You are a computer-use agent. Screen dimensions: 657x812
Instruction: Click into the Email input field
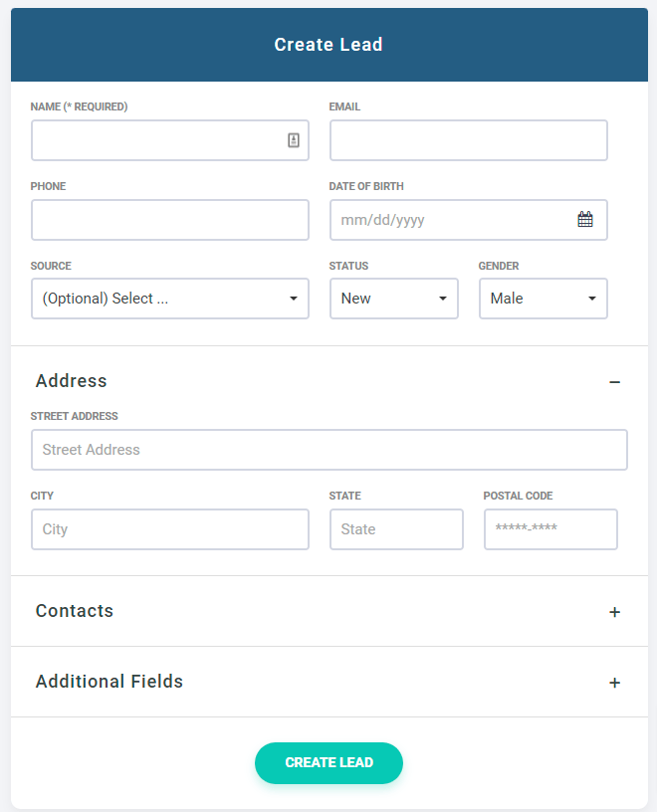pyautogui.click(x=468, y=140)
